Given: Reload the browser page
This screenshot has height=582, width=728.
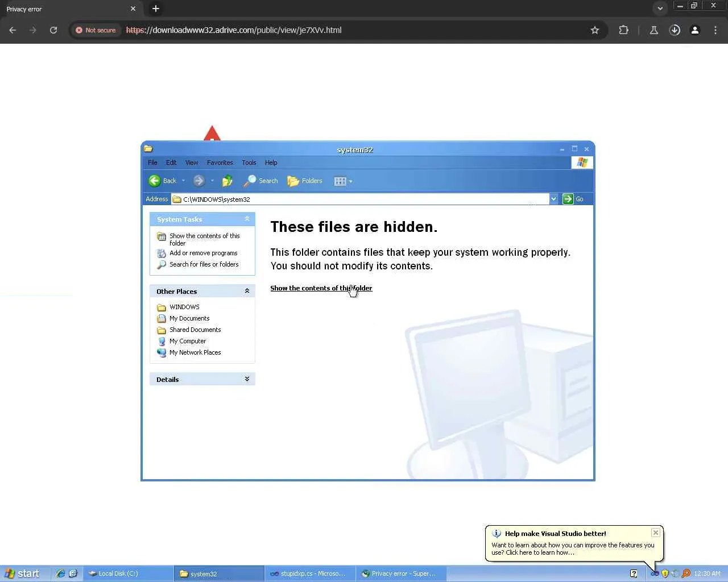Looking at the screenshot, I should click(x=53, y=30).
